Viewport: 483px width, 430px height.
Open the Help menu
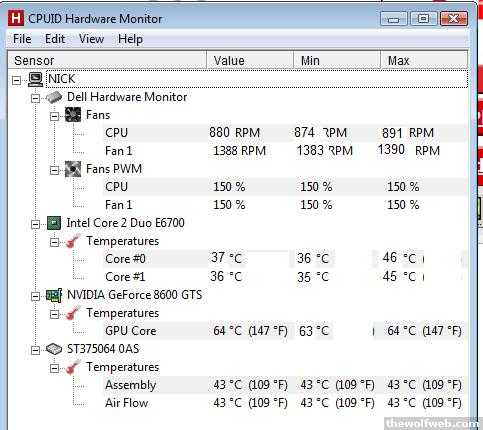pyautogui.click(x=130, y=39)
